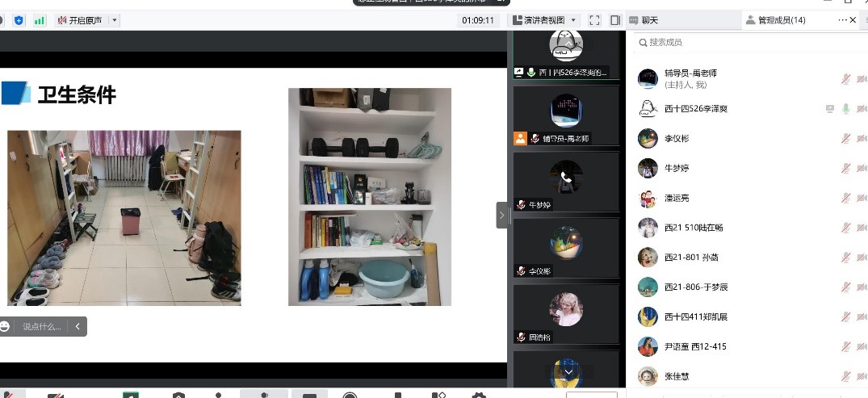Select the active speaker tile 西十四526李泽奥
868x398 pixels.
click(566, 54)
